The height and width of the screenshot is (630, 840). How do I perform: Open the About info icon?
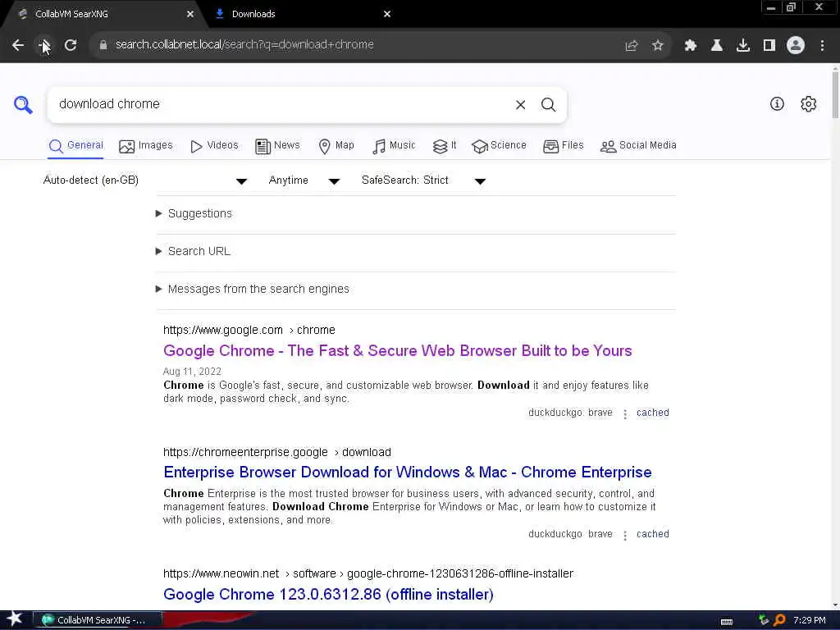tap(777, 104)
